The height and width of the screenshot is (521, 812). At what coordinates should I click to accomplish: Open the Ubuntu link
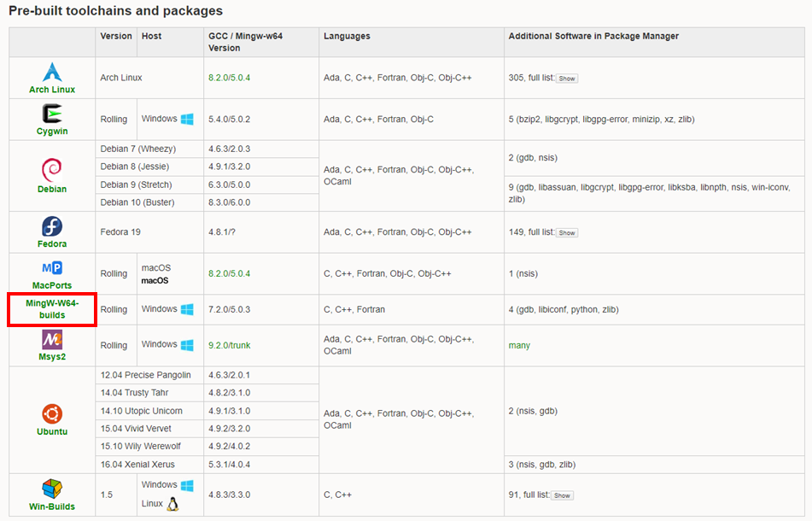(52, 431)
